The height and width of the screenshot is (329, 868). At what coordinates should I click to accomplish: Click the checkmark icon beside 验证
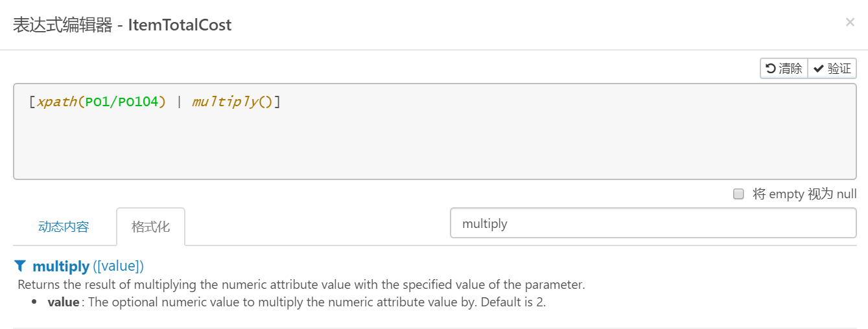pos(819,69)
